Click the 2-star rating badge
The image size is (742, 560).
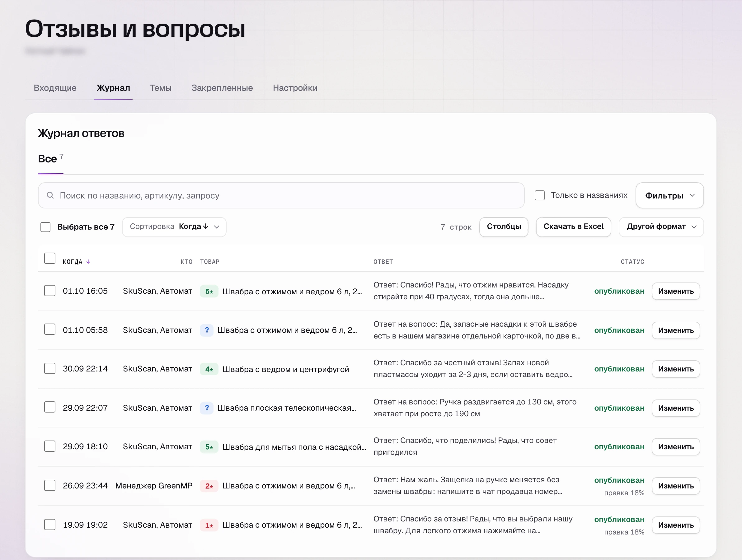pyautogui.click(x=209, y=486)
